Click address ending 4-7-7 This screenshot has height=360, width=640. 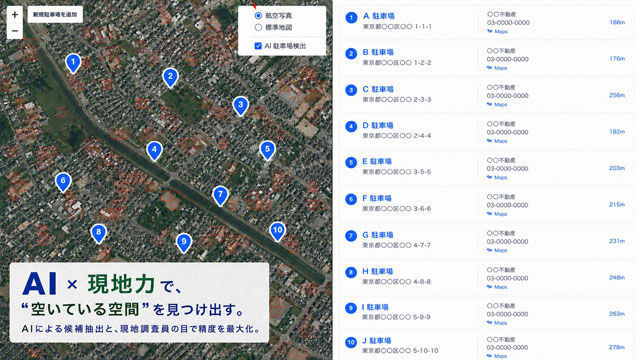click(397, 245)
